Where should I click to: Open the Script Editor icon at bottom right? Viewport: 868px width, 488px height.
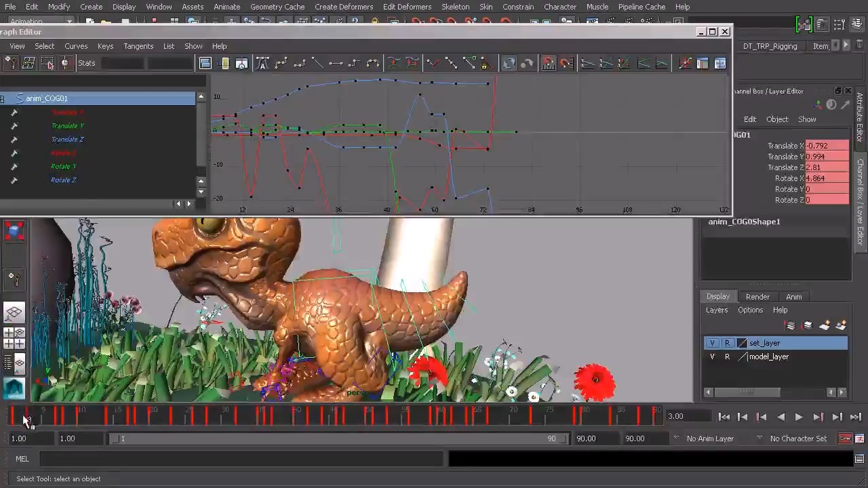tap(859, 459)
